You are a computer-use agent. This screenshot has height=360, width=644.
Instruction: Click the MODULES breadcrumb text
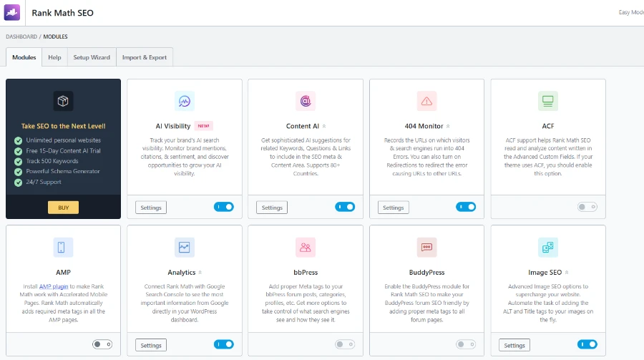pyautogui.click(x=55, y=37)
